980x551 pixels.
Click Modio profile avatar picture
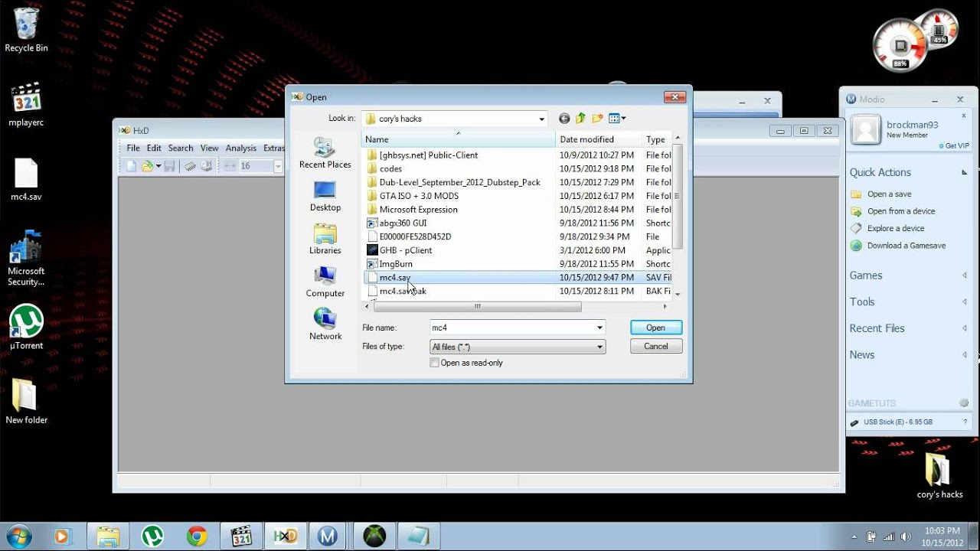[x=866, y=129]
